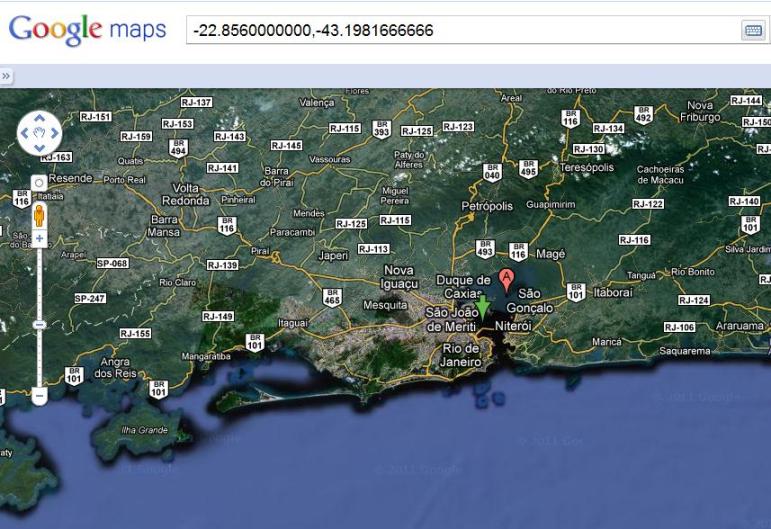This screenshot has height=529, width=771.
Task: Click the BR 393 highway shield
Action: tap(382, 129)
